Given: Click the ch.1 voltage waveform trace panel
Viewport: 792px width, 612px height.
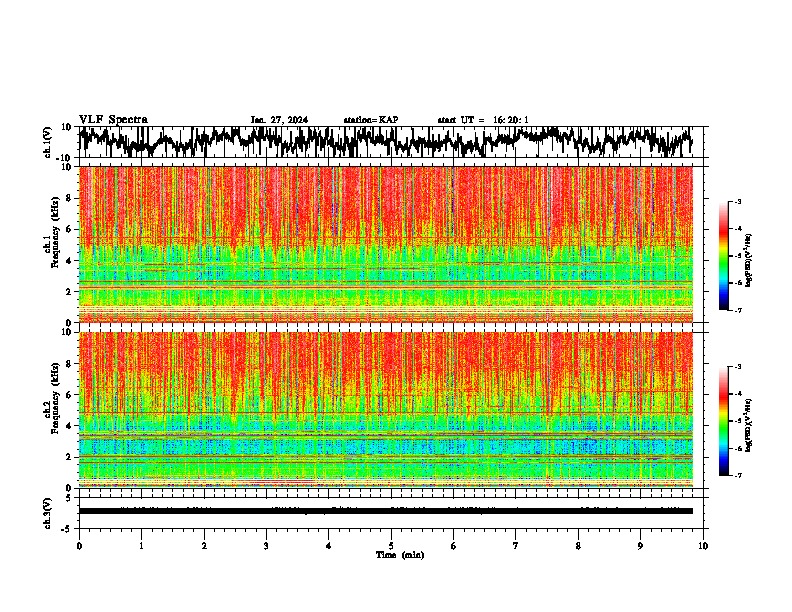Looking at the screenshot, I should [x=391, y=142].
